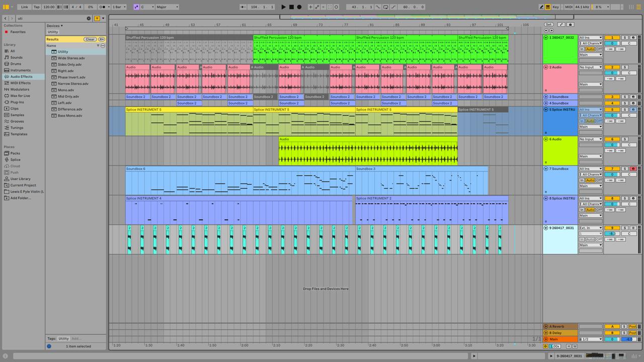This screenshot has height=362, width=644.
Task: Toggle track 1 activator button
Action: click(612, 38)
